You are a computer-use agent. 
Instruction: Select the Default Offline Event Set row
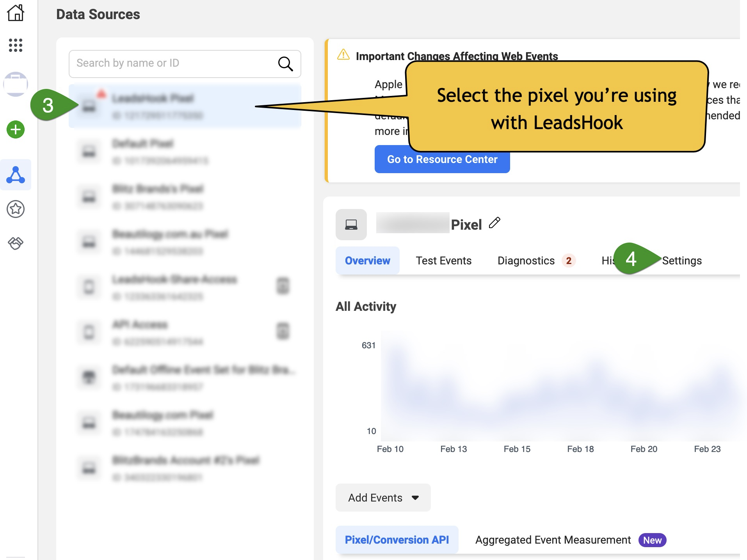coord(185,377)
